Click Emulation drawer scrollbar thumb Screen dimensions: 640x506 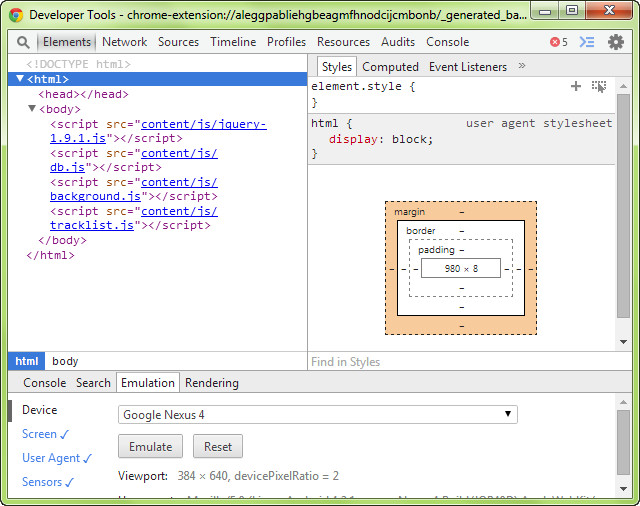tap(623, 442)
